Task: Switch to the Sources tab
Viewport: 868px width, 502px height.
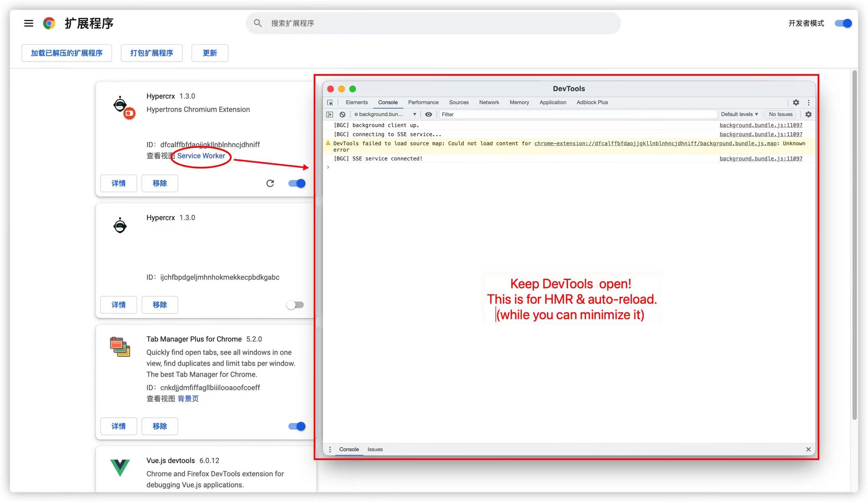Action: pos(458,102)
